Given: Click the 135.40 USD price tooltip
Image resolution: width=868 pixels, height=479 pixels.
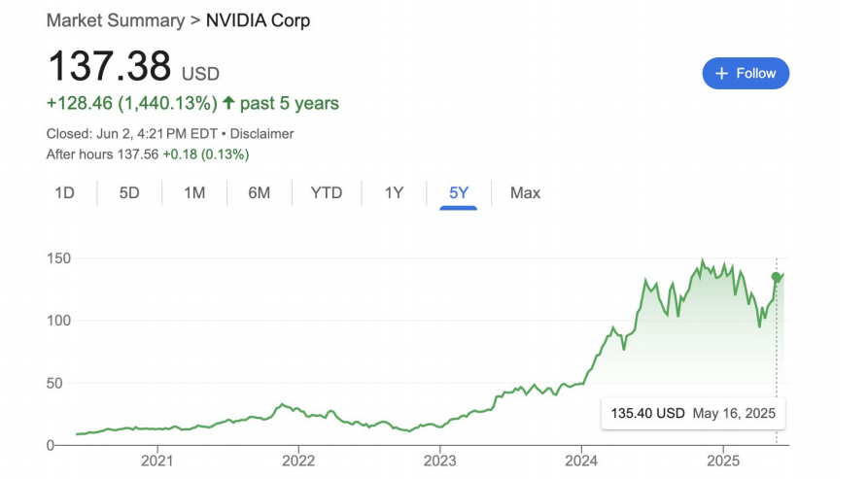Looking at the screenshot, I should (x=693, y=413).
